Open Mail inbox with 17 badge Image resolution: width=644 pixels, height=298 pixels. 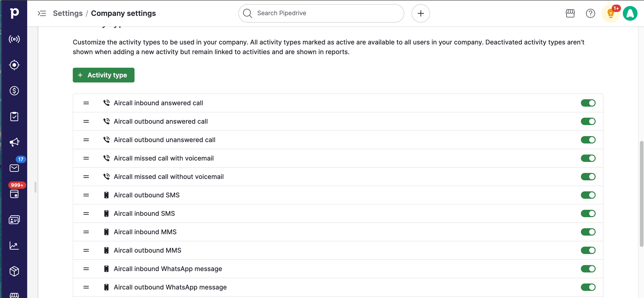[14, 168]
